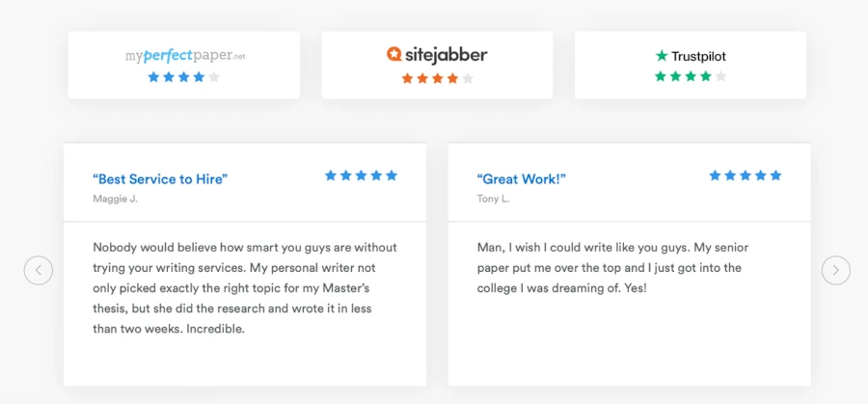The height and width of the screenshot is (404, 868).
Task: Select the Trustpilot rating card
Action: (x=691, y=65)
